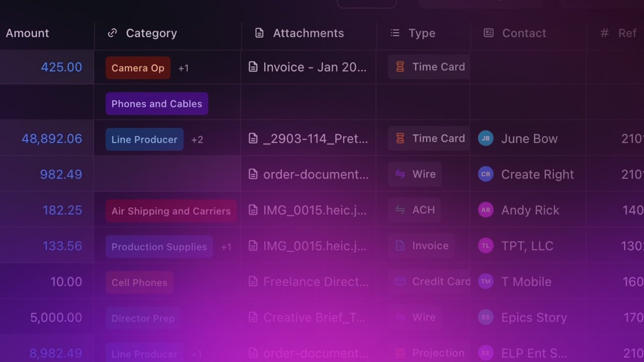The width and height of the screenshot is (644, 362).
Task: Click AR avatar for Andy Rick
Action: pyautogui.click(x=486, y=210)
